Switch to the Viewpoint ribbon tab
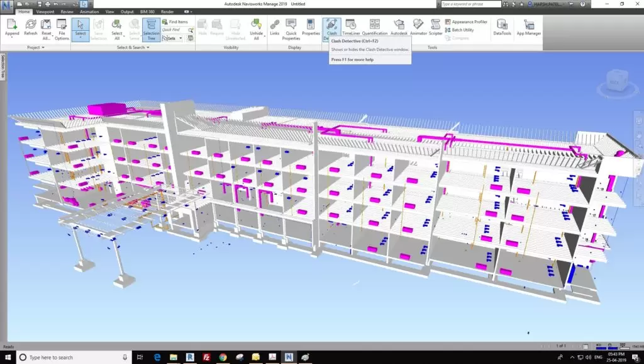644x364 pixels. (x=45, y=11)
